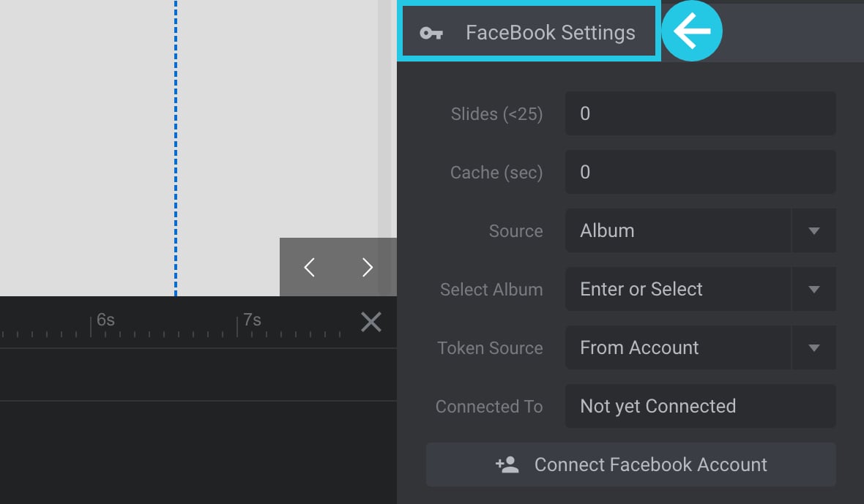Click the Slides (<25) label
Viewport: 864px width, 504px height.
click(496, 114)
